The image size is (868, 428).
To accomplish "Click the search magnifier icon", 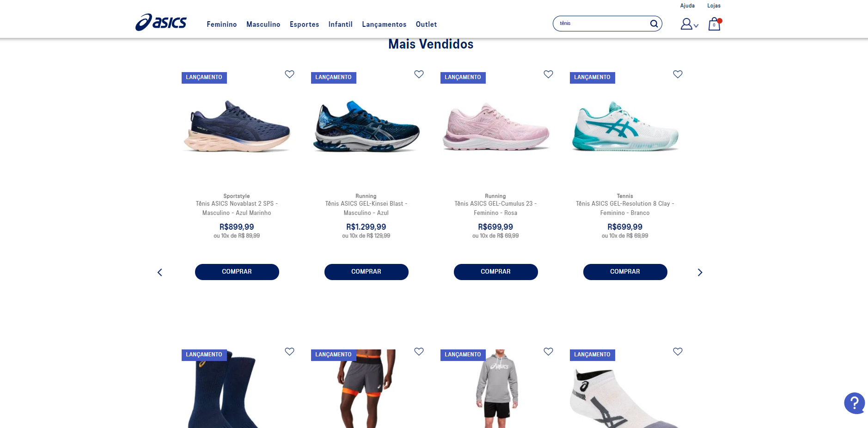I will tap(654, 24).
